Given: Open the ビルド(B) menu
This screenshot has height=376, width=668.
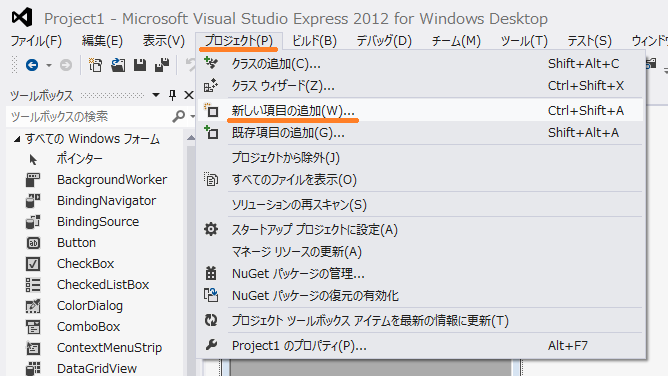Looking at the screenshot, I should (x=314, y=41).
